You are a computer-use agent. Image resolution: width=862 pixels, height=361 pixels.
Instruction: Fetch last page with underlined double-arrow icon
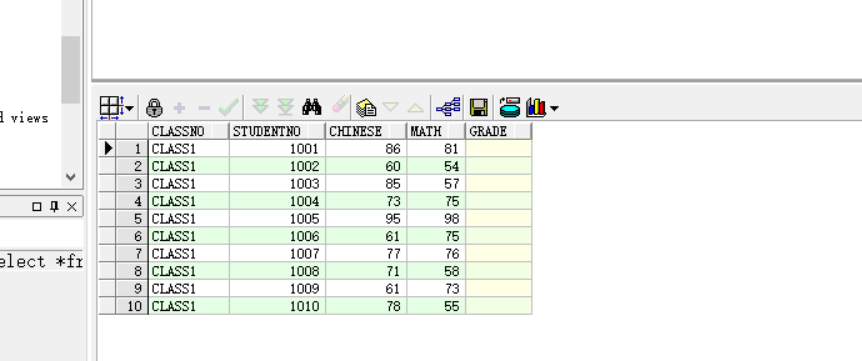(x=285, y=107)
